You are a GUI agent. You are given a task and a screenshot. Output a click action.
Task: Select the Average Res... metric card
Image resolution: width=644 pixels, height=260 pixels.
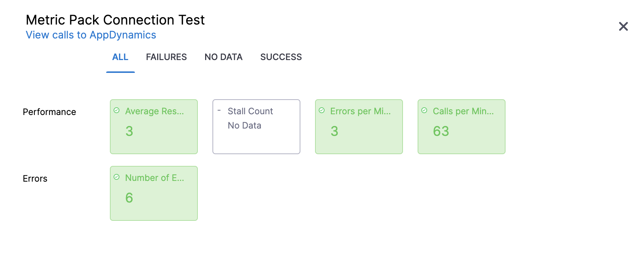(154, 127)
